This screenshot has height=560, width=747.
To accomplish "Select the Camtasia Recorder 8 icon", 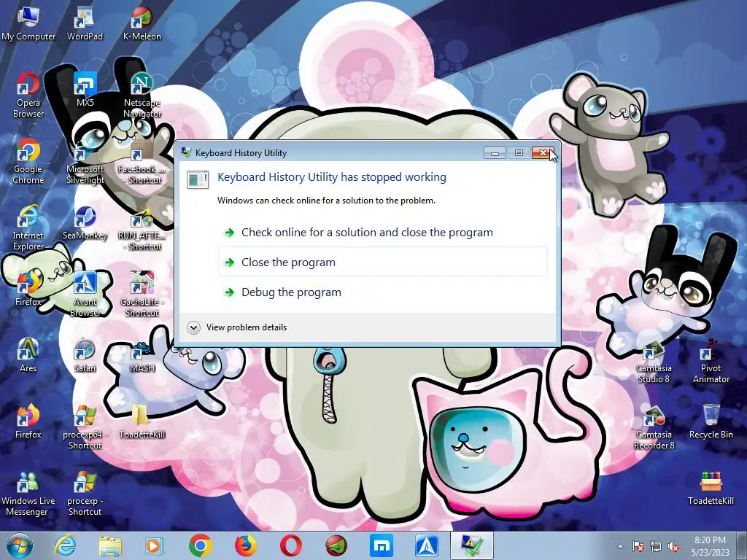I will 654,427.
